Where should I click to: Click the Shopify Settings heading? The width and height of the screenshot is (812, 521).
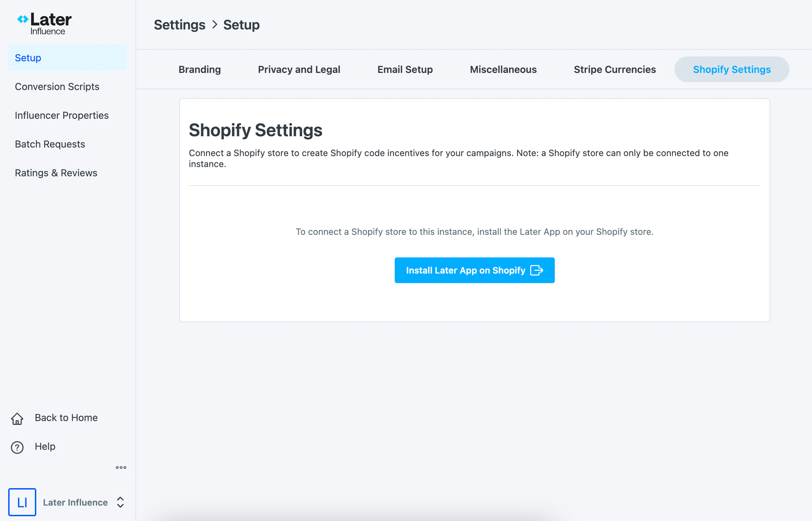(256, 130)
